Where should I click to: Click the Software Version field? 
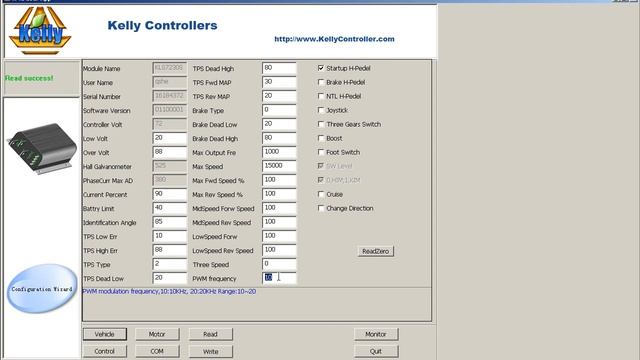click(170, 110)
